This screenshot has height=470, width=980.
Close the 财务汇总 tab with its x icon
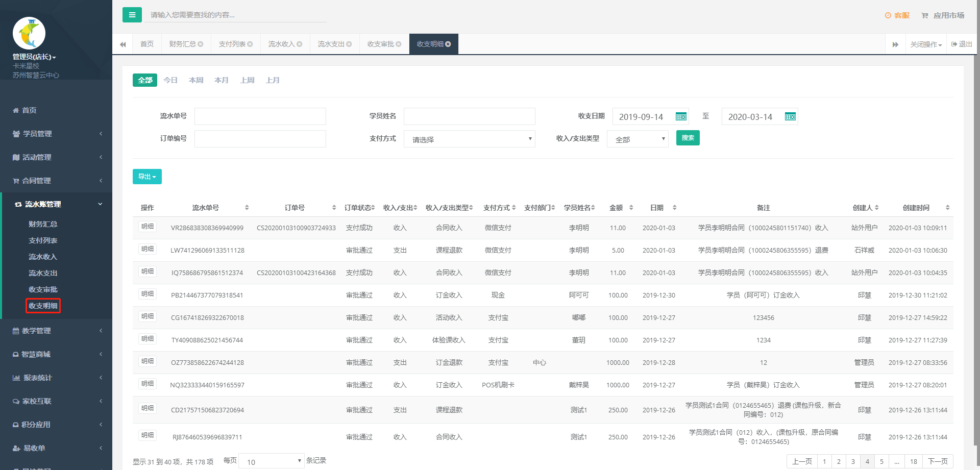click(x=201, y=44)
